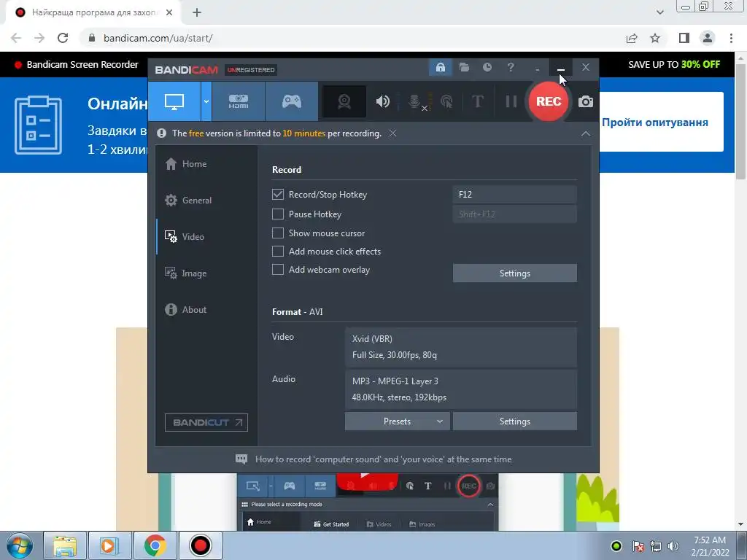Toggle mouse click effect toolbar icon

point(447,101)
